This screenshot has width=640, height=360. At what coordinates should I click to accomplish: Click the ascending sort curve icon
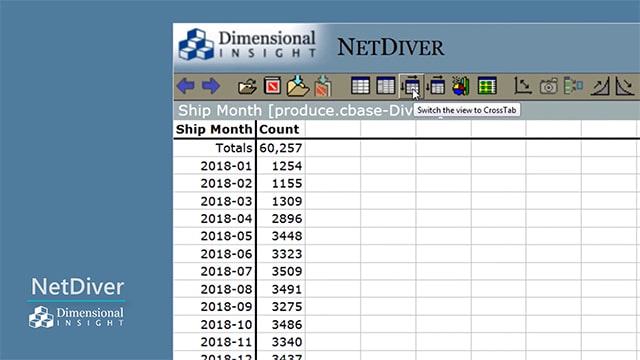coord(600,86)
